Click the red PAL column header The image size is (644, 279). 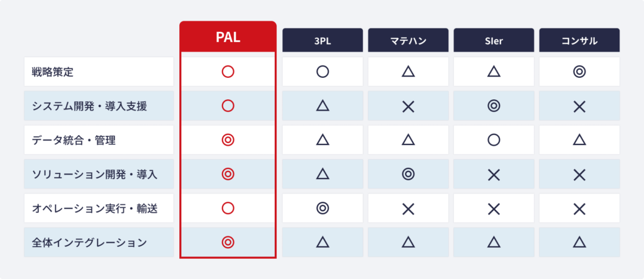point(228,37)
